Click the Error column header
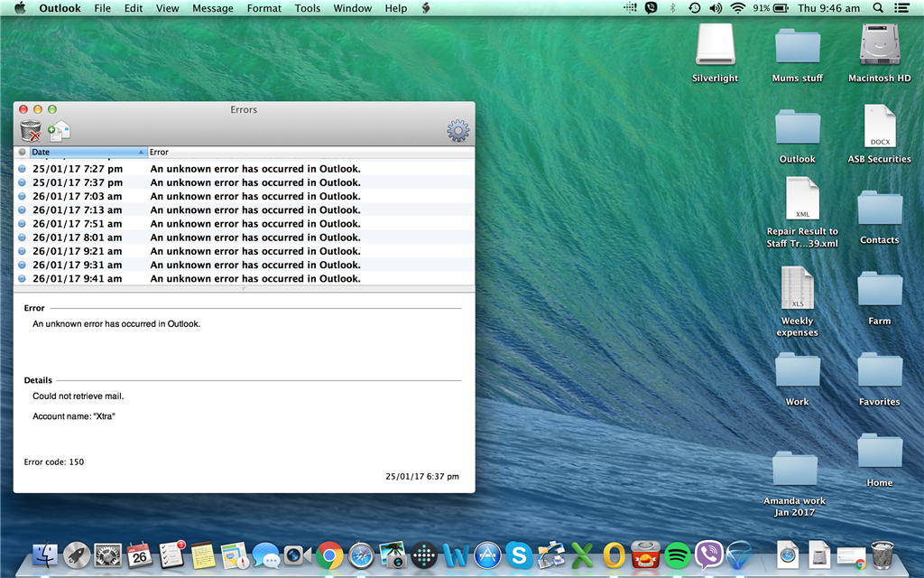The width and height of the screenshot is (924, 578). pyautogui.click(x=310, y=152)
